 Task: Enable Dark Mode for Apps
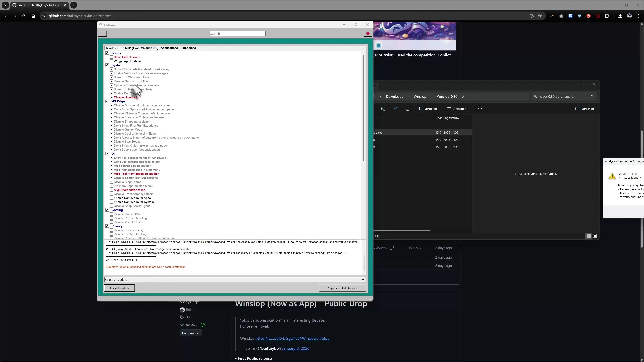tap(112, 198)
